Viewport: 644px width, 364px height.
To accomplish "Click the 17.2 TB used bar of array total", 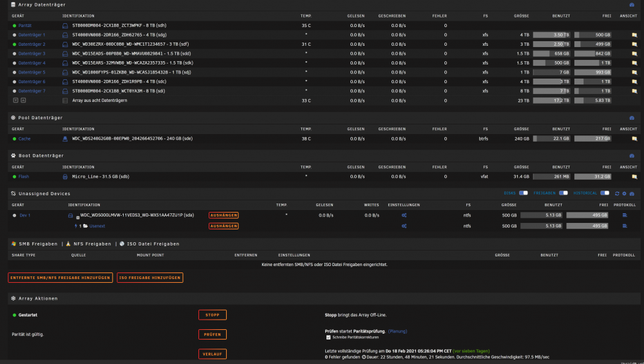I will 551,101.
